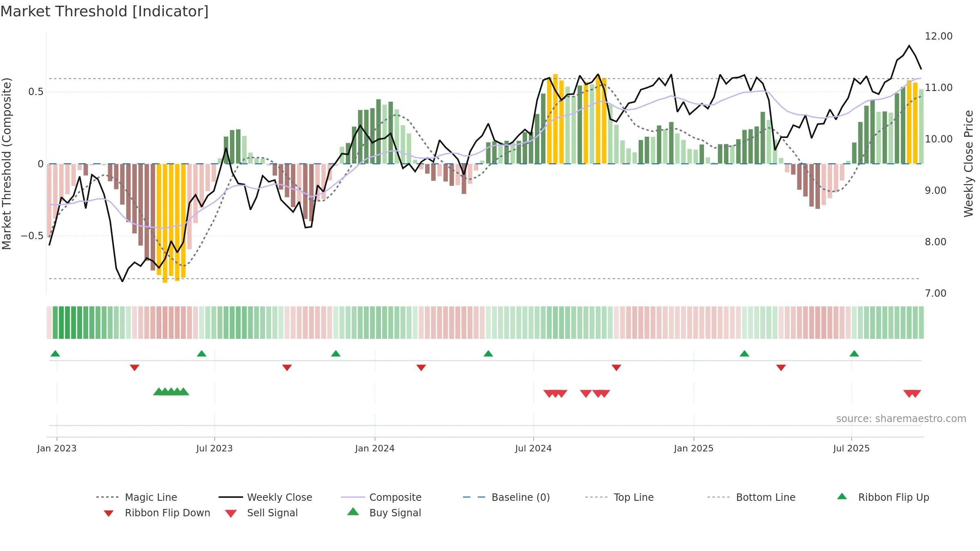Image resolution: width=980 pixels, height=551 pixels.
Task: Toggle the Buy Signal legend entry
Action: tap(384, 513)
